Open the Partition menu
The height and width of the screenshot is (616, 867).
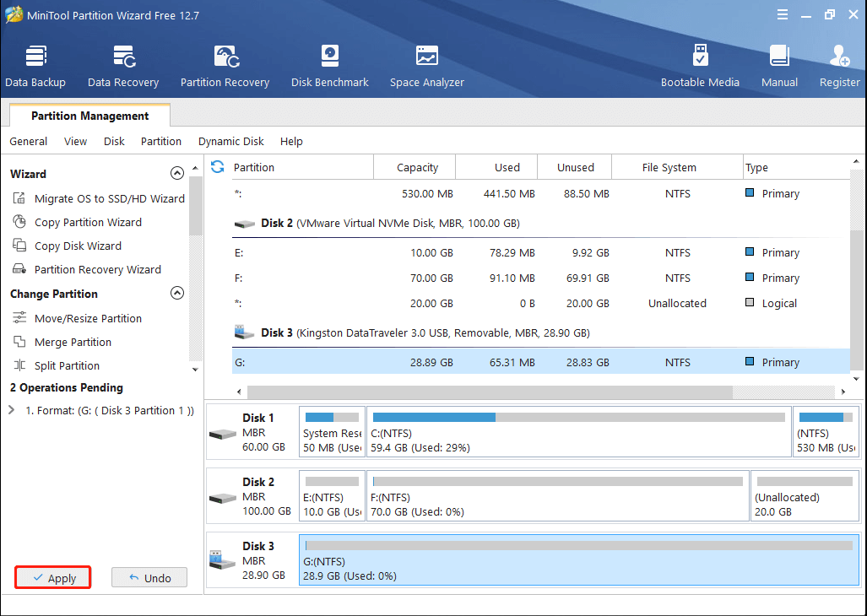(x=161, y=142)
